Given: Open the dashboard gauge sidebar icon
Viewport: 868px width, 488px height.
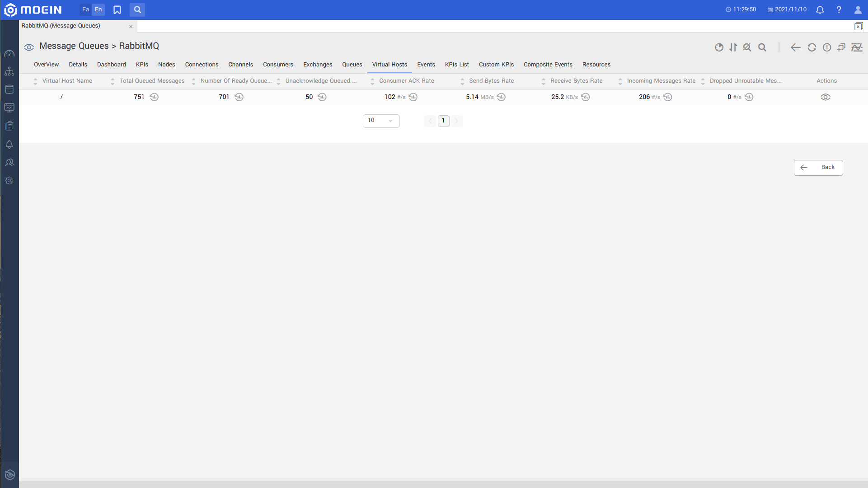Looking at the screenshot, I should (9, 53).
